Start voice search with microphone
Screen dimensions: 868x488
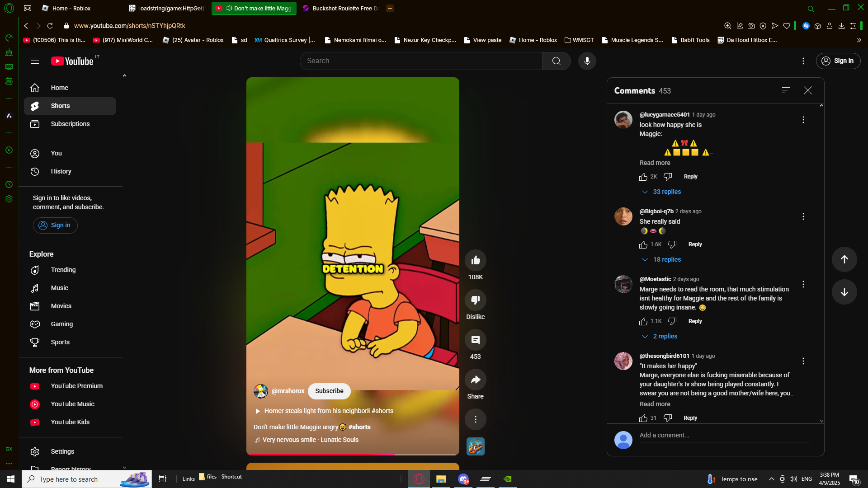[x=587, y=61]
